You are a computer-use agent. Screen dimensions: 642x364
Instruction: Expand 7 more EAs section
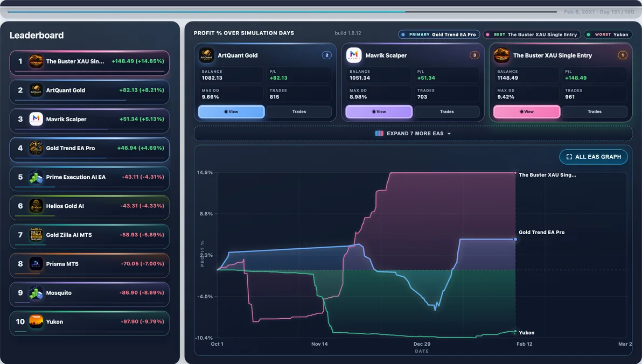tap(413, 134)
